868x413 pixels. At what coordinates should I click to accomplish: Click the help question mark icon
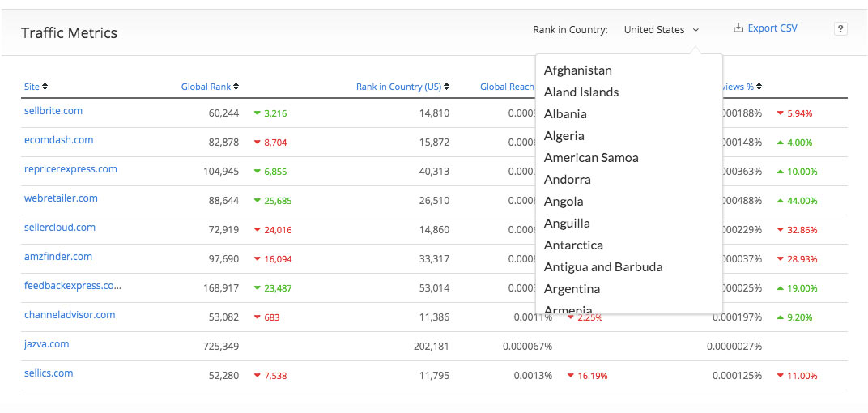(840, 29)
